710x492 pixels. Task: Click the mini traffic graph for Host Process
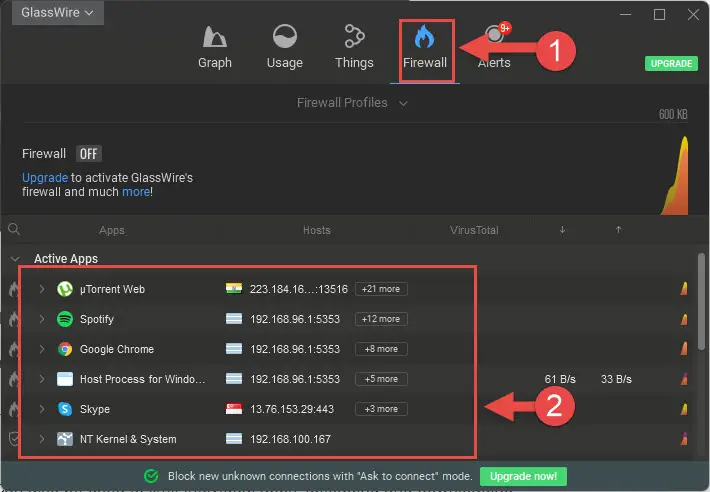coord(684,379)
